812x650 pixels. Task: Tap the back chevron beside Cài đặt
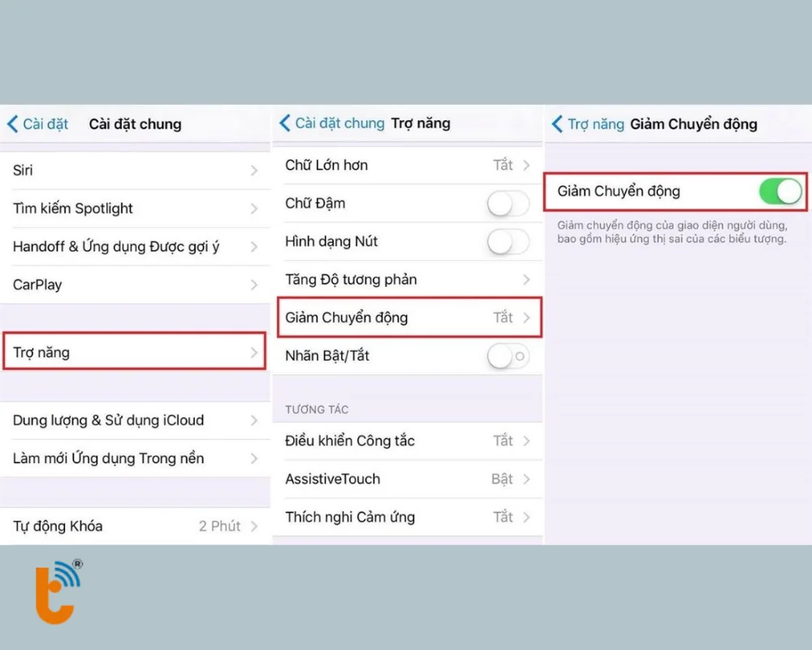[12, 124]
